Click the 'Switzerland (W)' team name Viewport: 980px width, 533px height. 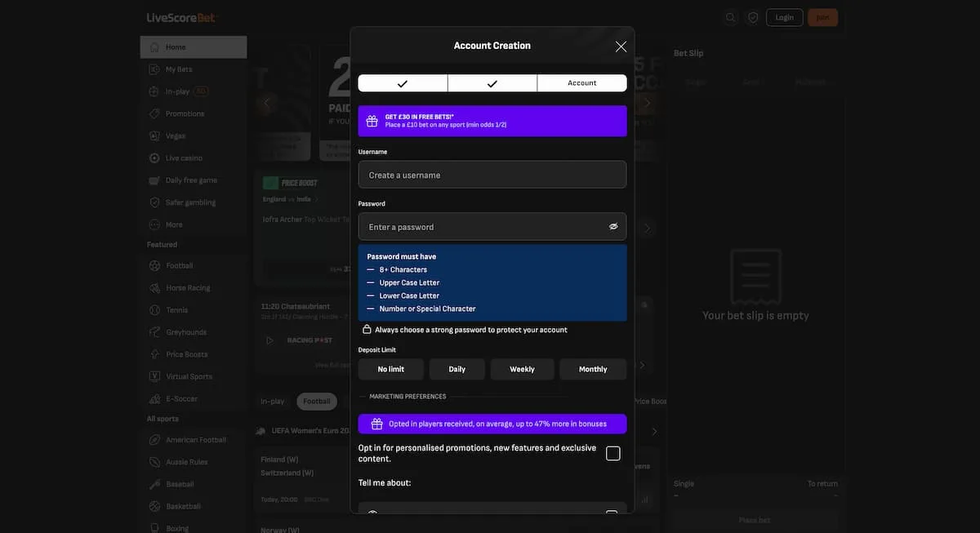(x=287, y=473)
